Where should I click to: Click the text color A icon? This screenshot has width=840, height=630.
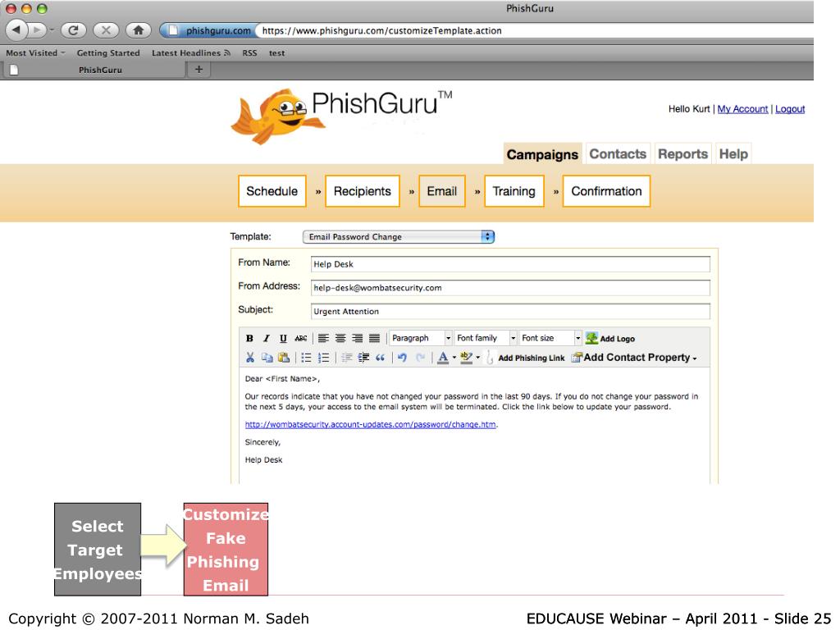click(x=443, y=358)
